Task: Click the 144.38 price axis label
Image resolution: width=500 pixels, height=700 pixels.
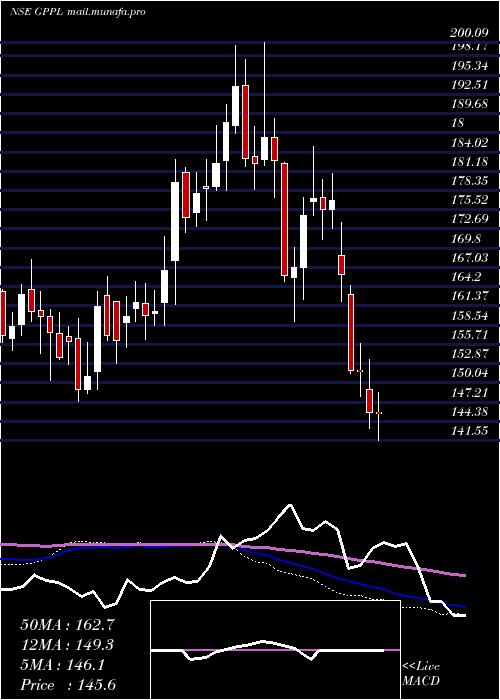Action: 469,411
